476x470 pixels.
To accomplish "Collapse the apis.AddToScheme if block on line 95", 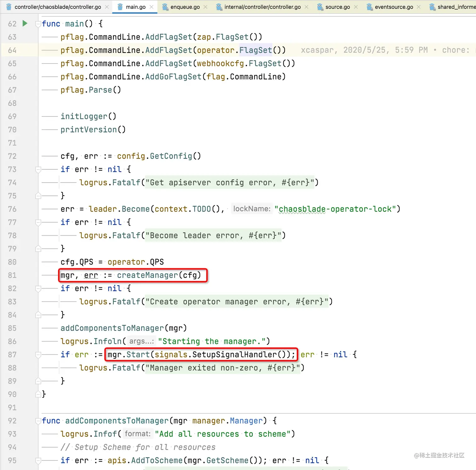I will (x=38, y=460).
